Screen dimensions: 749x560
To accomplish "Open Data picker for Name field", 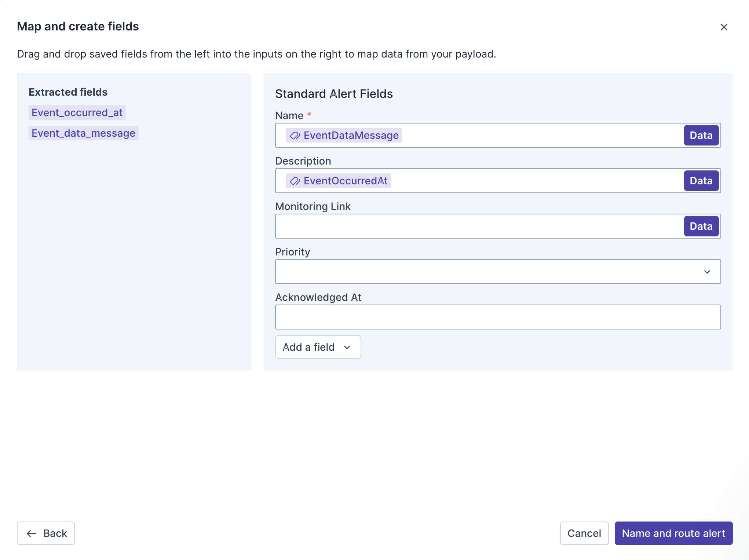I will [x=701, y=136].
